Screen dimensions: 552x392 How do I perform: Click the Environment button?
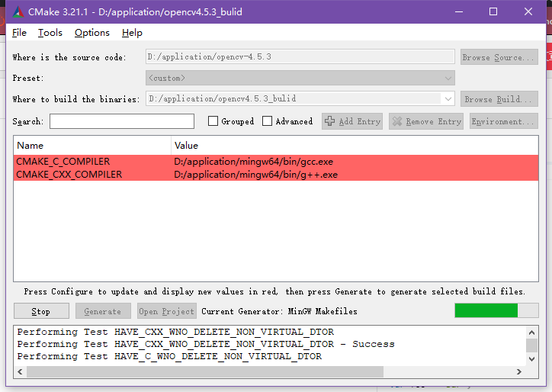(x=504, y=121)
